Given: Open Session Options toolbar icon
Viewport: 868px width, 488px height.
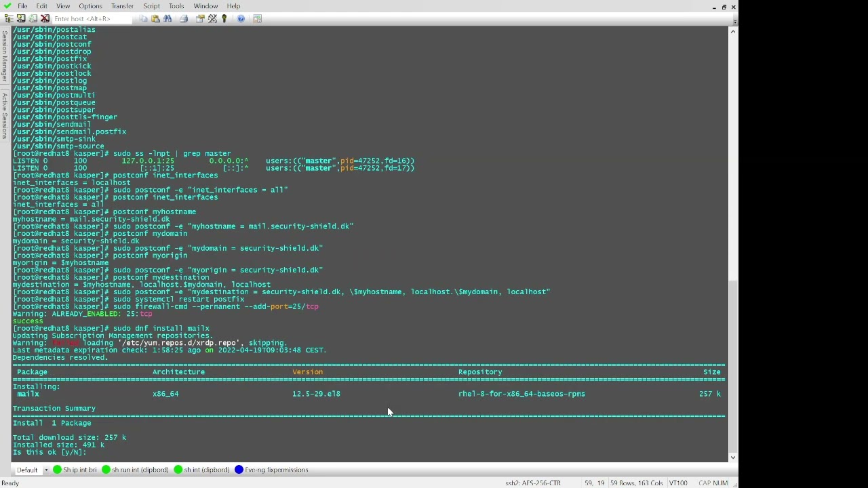Looking at the screenshot, I should (200, 19).
